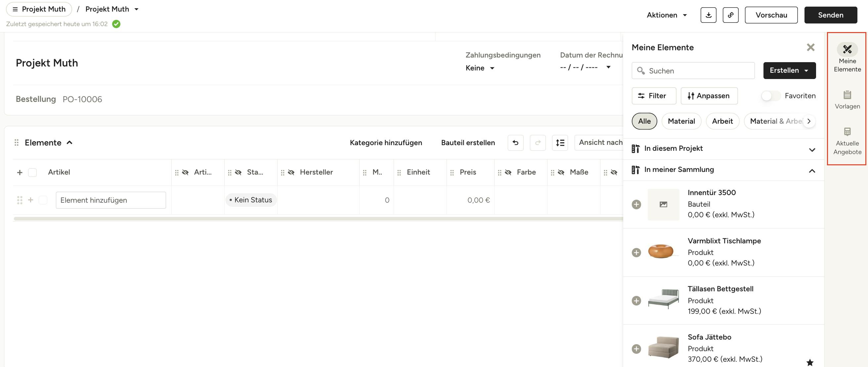Toggle the Favoriten switch
The height and width of the screenshot is (367, 868).
(770, 96)
